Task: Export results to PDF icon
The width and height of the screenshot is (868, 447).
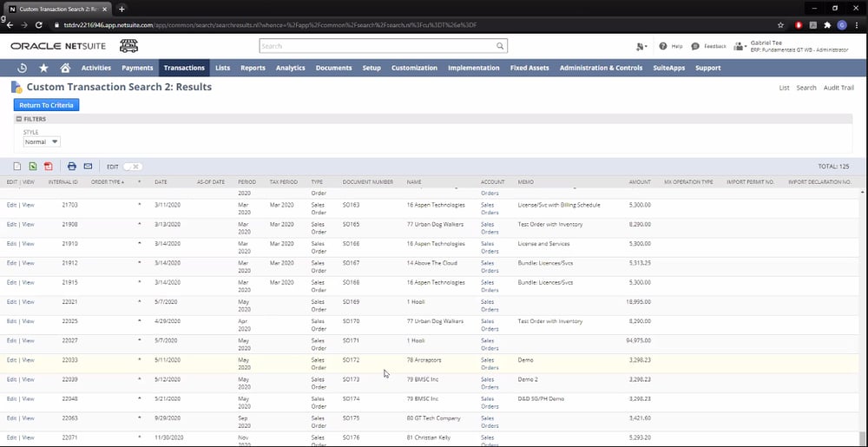Action: pyautogui.click(x=48, y=167)
